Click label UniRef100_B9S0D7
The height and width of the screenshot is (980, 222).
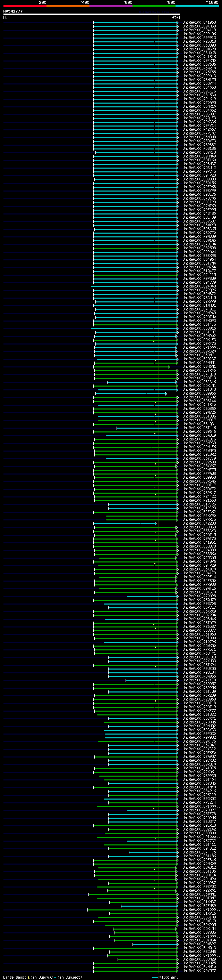[199, 114]
